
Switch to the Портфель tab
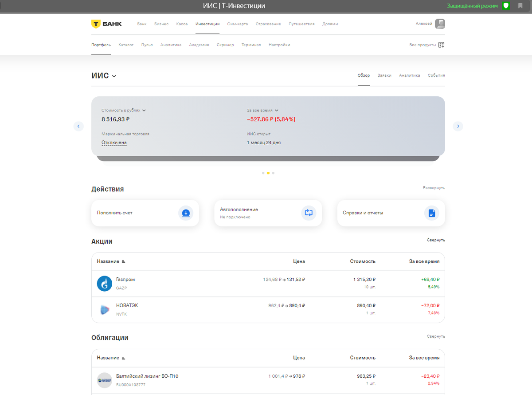101,45
